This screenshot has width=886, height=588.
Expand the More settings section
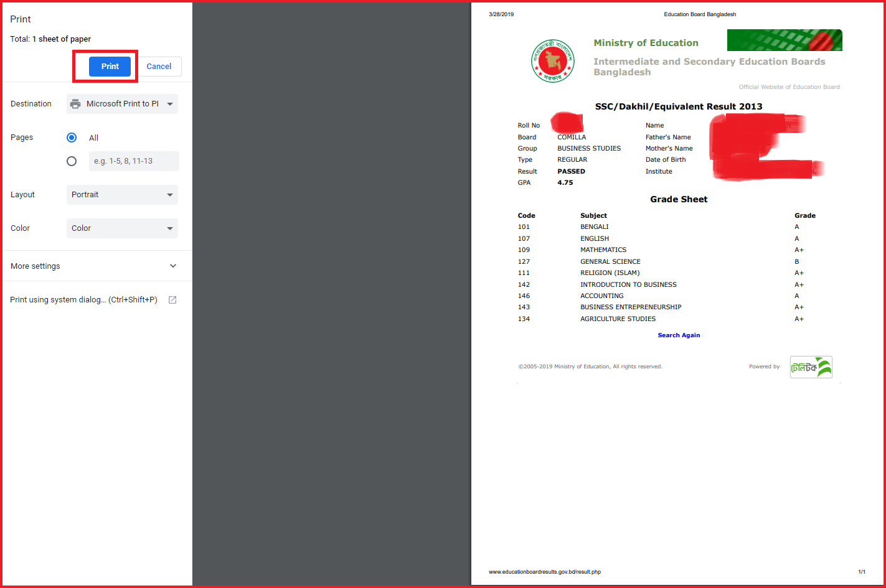point(93,265)
